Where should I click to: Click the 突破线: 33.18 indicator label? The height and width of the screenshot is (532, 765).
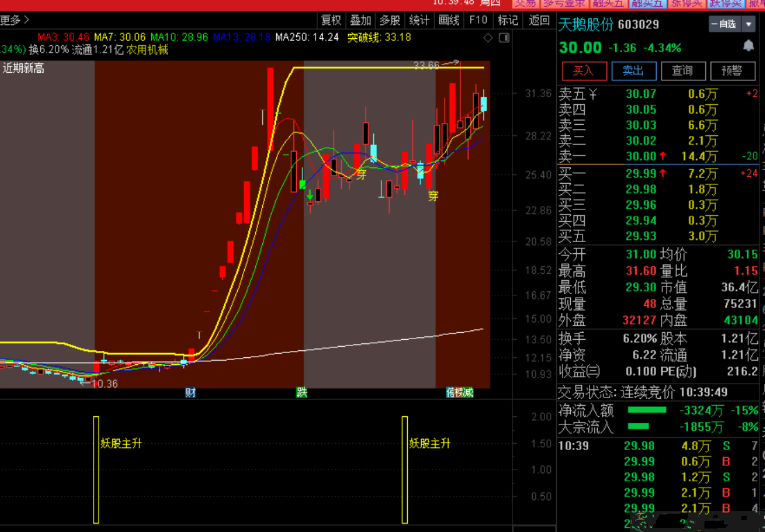tap(379, 37)
